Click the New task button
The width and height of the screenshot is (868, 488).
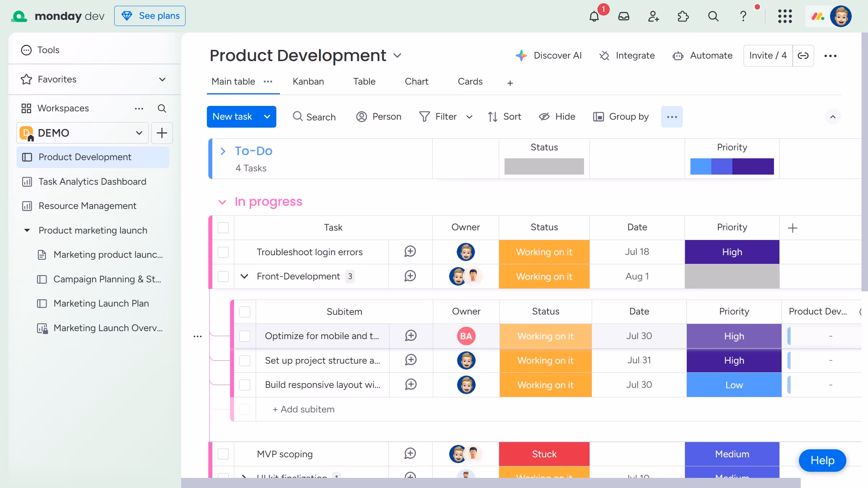(232, 117)
